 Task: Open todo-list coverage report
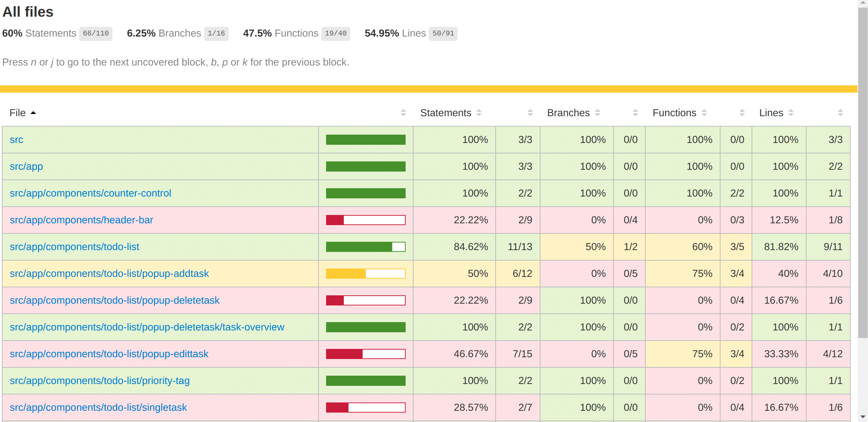[x=74, y=247]
